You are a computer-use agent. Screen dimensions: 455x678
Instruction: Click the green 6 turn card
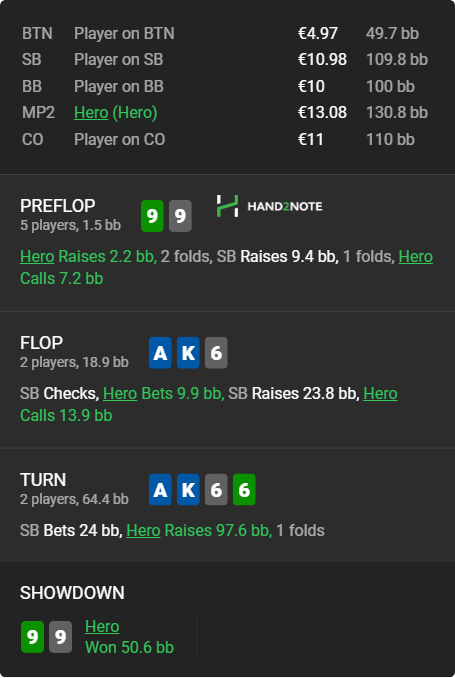pyautogui.click(x=244, y=489)
